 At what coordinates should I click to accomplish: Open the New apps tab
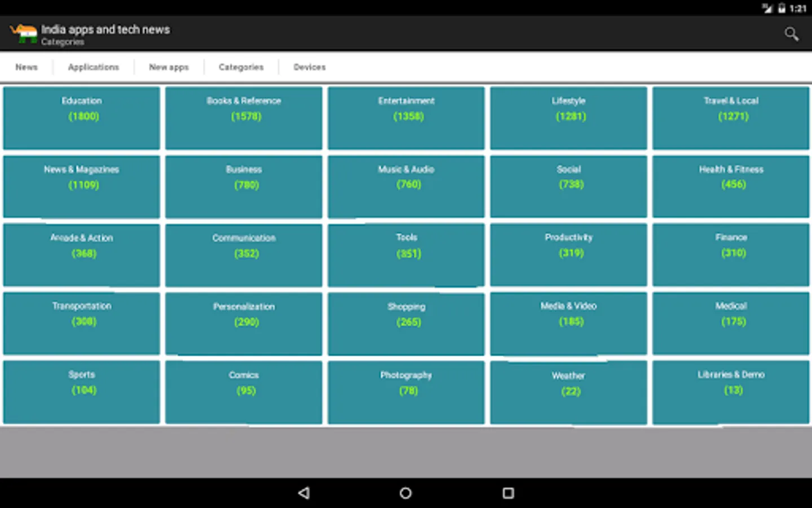pyautogui.click(x=169, y=67)
